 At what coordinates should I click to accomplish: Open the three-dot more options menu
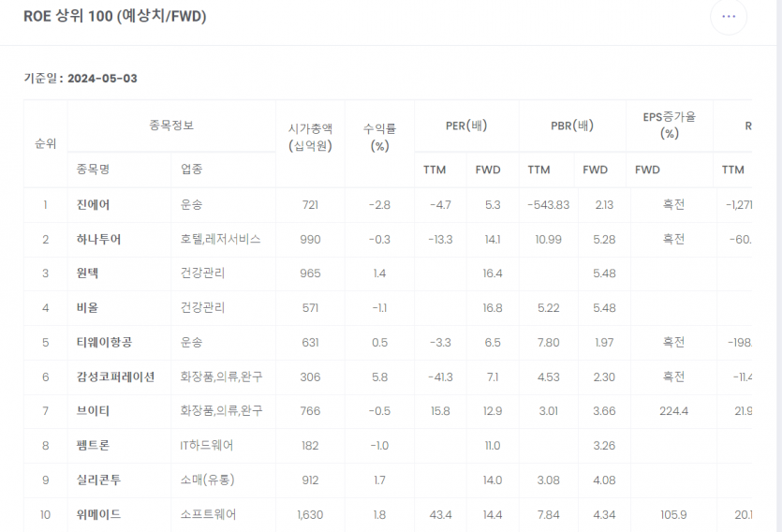click(729, 17)
